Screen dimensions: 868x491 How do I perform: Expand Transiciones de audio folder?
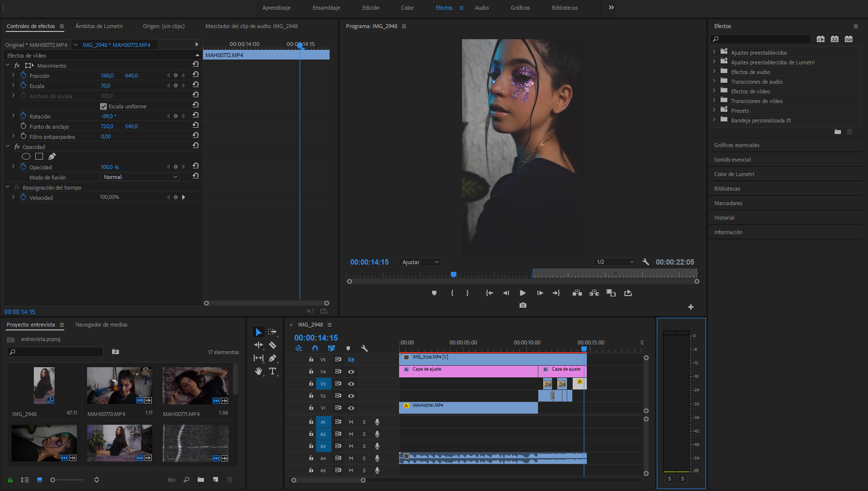tap(714, 80)
